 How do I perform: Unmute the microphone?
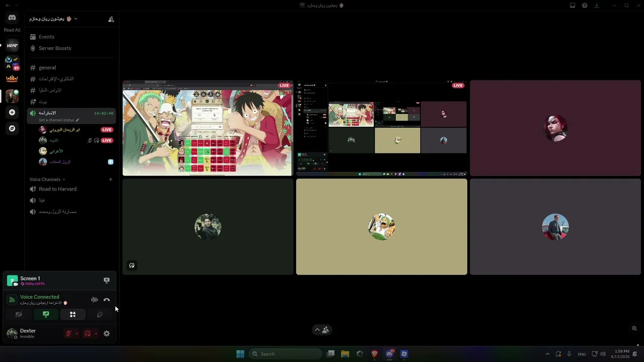click(x=68, y=333)
